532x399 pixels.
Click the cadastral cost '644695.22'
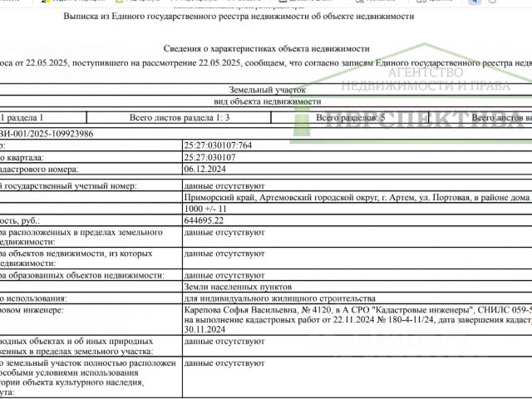204,220
